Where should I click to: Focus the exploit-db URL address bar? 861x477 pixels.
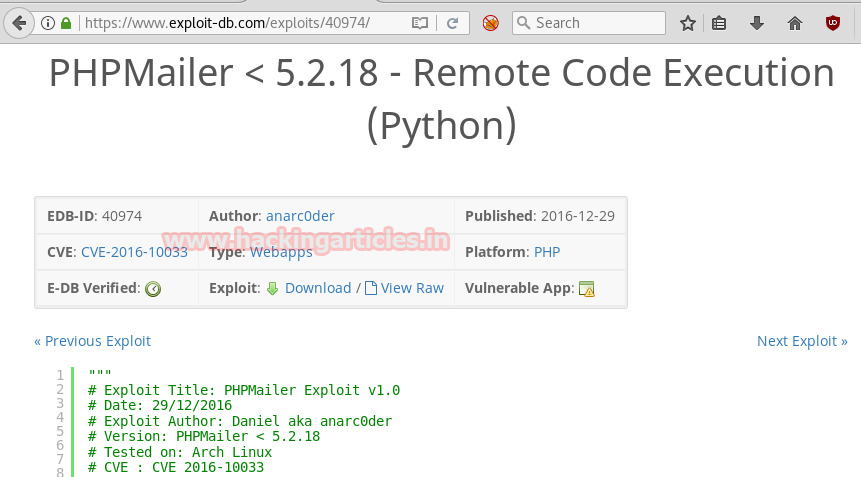tap(227, 23)
